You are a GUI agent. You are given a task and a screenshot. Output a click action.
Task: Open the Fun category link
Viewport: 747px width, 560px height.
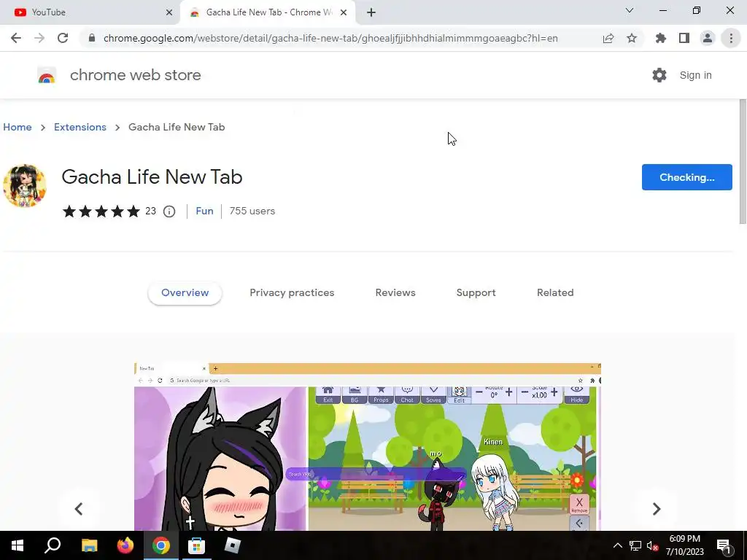pyautogui.click(x=204, y=211)
